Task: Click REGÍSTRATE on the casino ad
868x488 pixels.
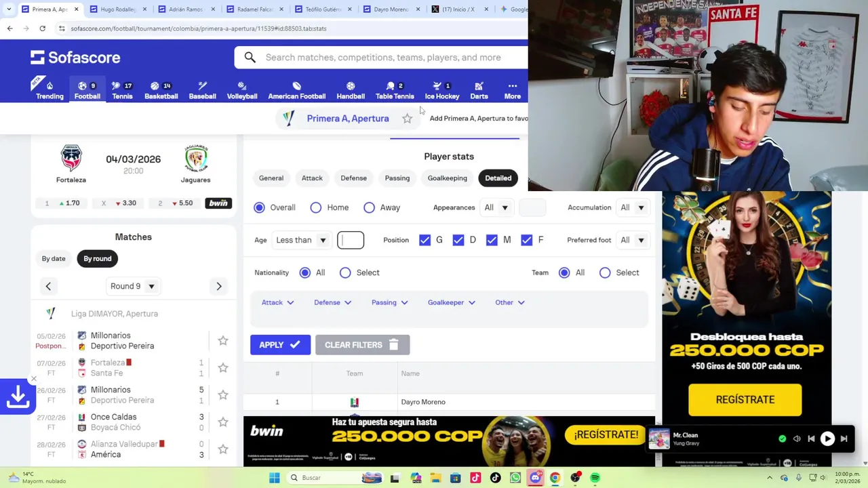Action: 745,399
